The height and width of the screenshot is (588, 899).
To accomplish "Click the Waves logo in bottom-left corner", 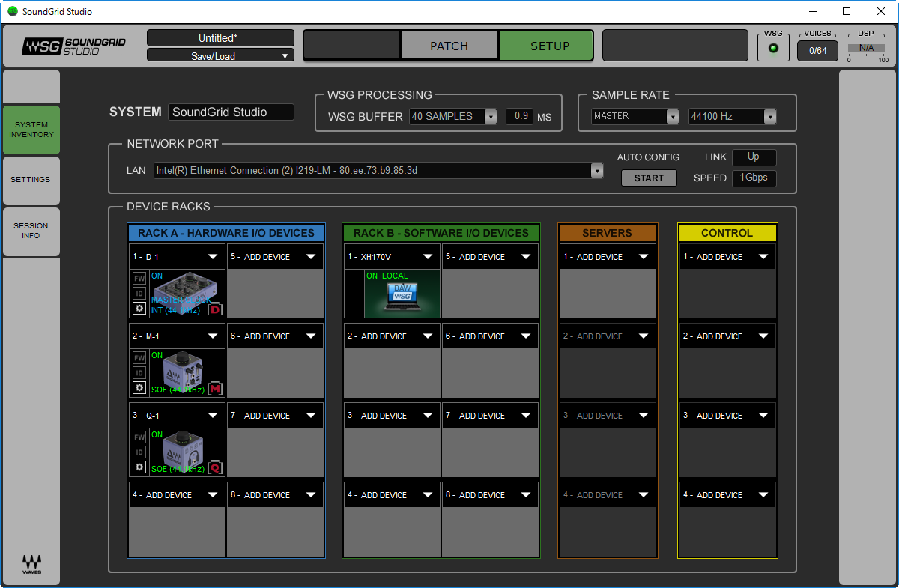I will [31, 564].
